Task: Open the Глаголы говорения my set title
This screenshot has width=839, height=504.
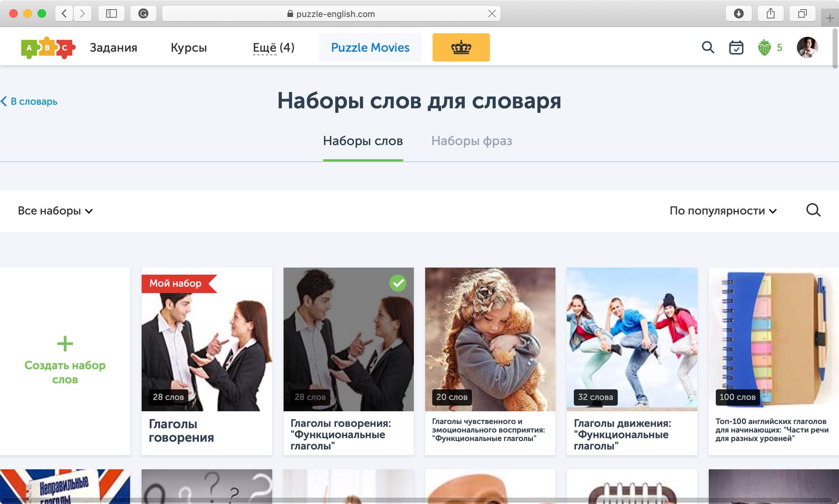Action: coord(181,430)
